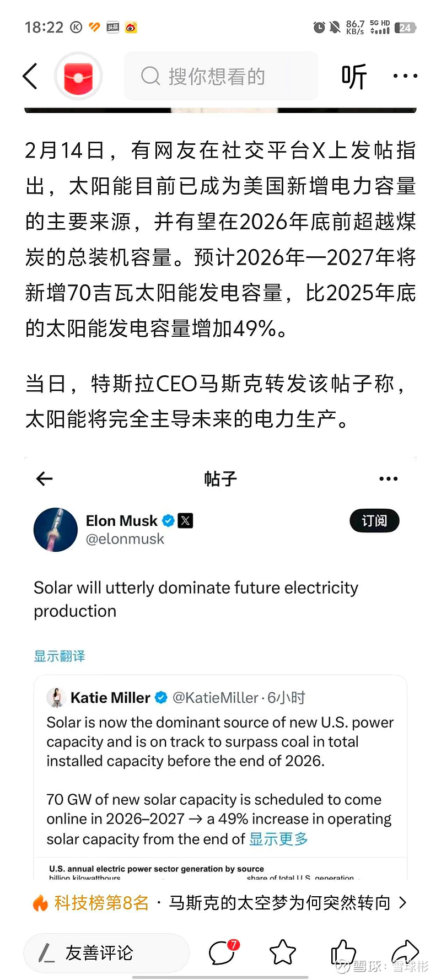Tap Katie Miller's profile picture

56,698
